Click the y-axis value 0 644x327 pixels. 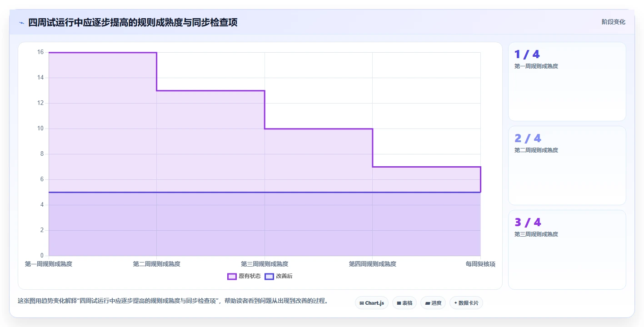(42, 256)
